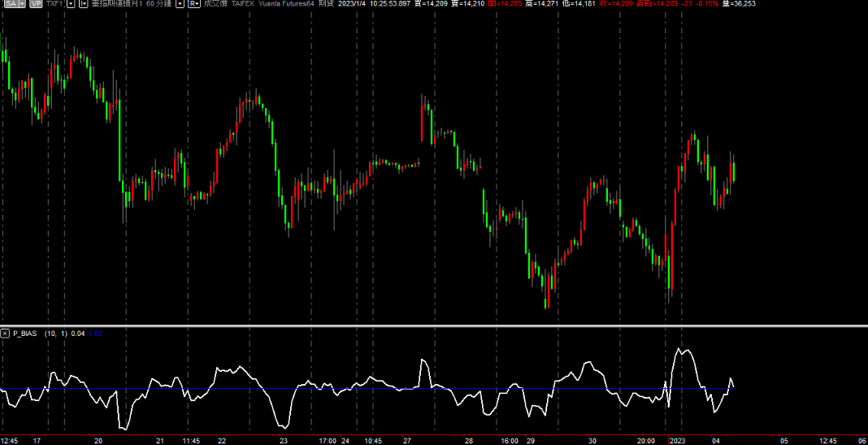Click the Yuanta Futures64 data source label
868x445 pixels.
tap(285, 4)
